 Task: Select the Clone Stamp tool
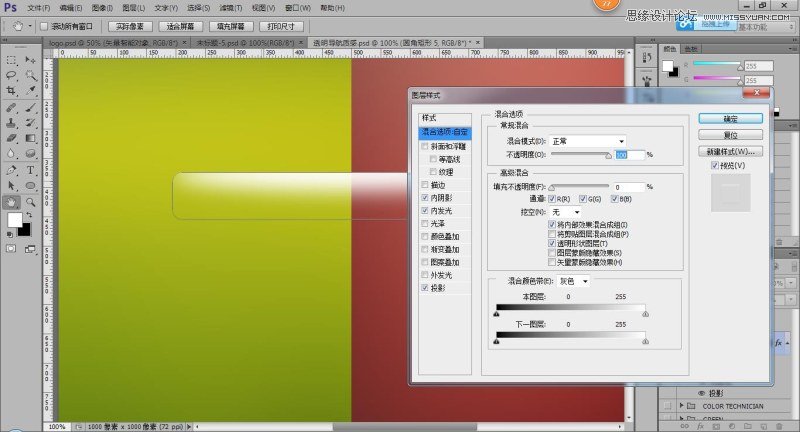(11, 123)
